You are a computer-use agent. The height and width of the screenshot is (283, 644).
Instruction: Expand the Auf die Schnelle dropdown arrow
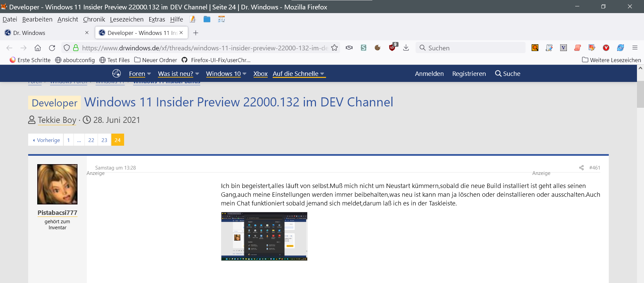(x=322, y=74)
